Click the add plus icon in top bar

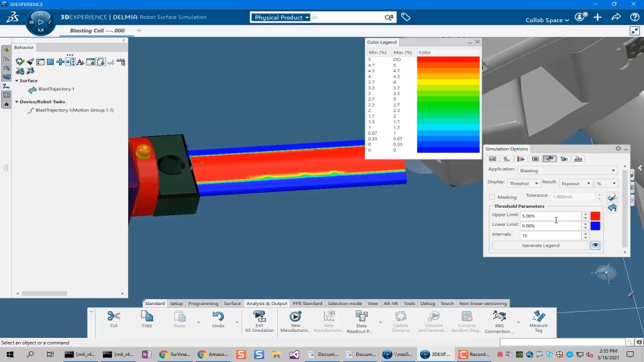click(598, 17)
